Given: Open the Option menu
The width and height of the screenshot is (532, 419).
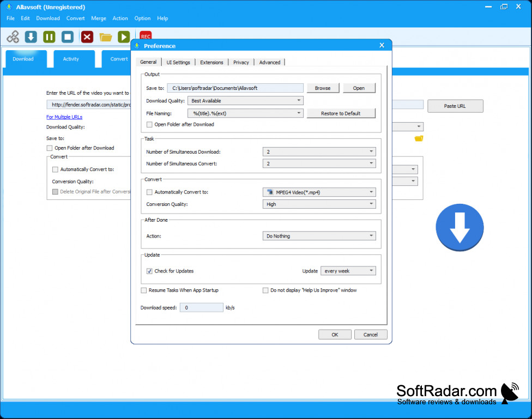Looking at the screenshot, I should tap(142, 19).
